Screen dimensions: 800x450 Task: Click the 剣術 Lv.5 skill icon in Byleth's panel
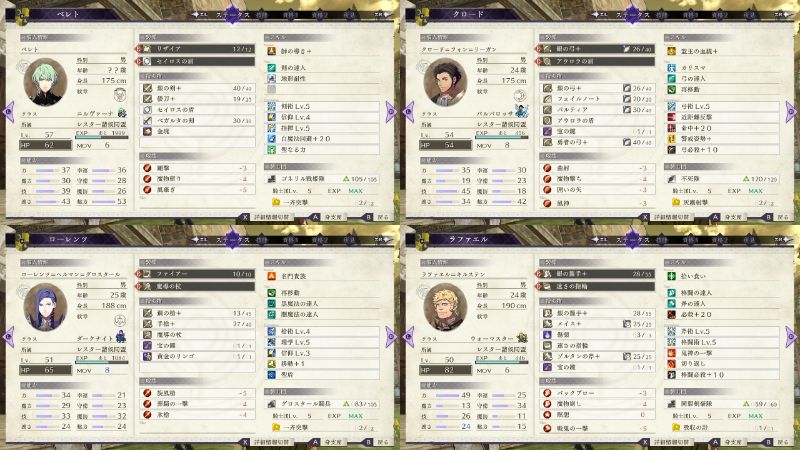pyautogui.click(x=271, y=106)
